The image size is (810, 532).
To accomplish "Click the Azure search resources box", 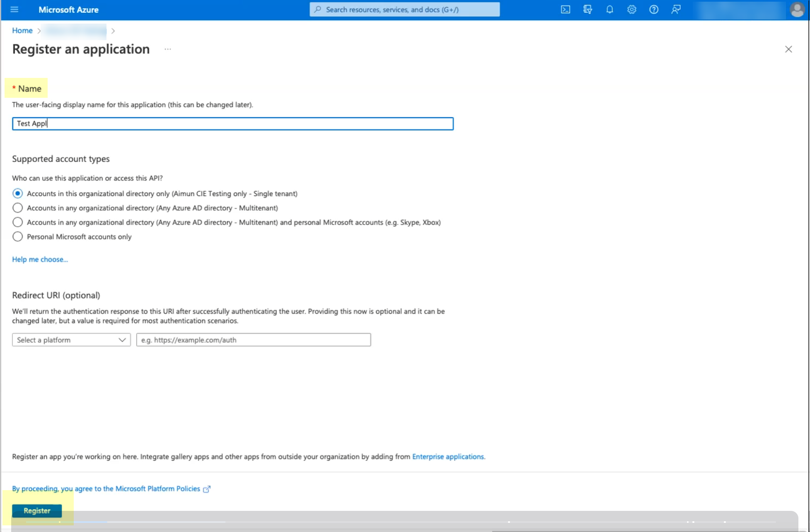I will pos(404,10).
